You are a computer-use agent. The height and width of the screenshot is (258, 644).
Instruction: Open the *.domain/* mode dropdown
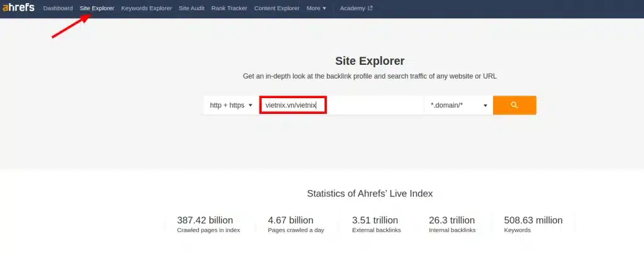click(x=458, y=105)
